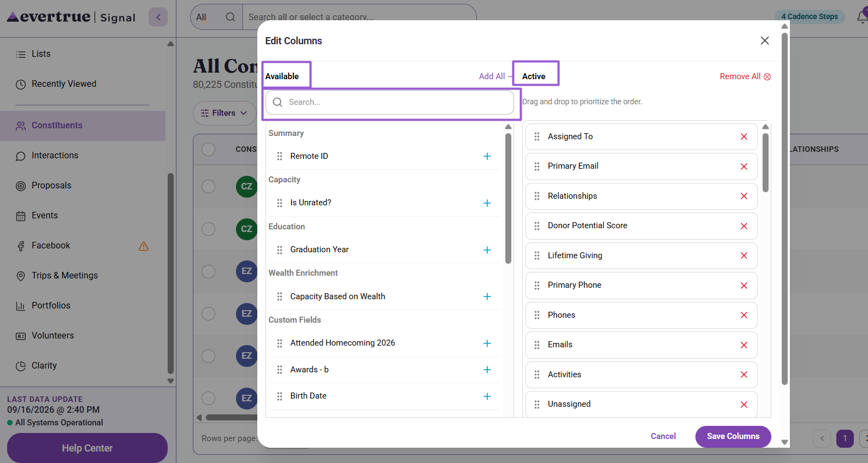The image size is (868, 463).
Task: Click the Facebook warning triangle icon
Action: [x=144, y=246]
